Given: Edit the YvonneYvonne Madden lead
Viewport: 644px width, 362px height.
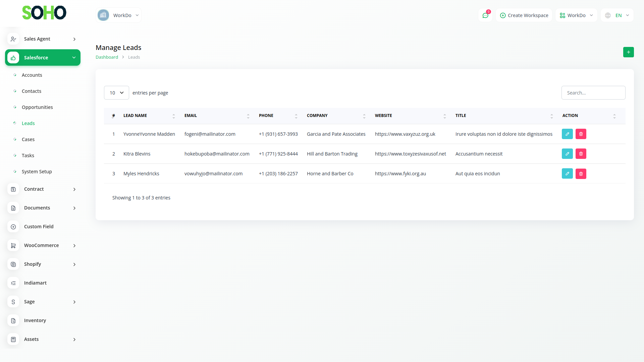Looking at the screenshot, I should (567, 134).
